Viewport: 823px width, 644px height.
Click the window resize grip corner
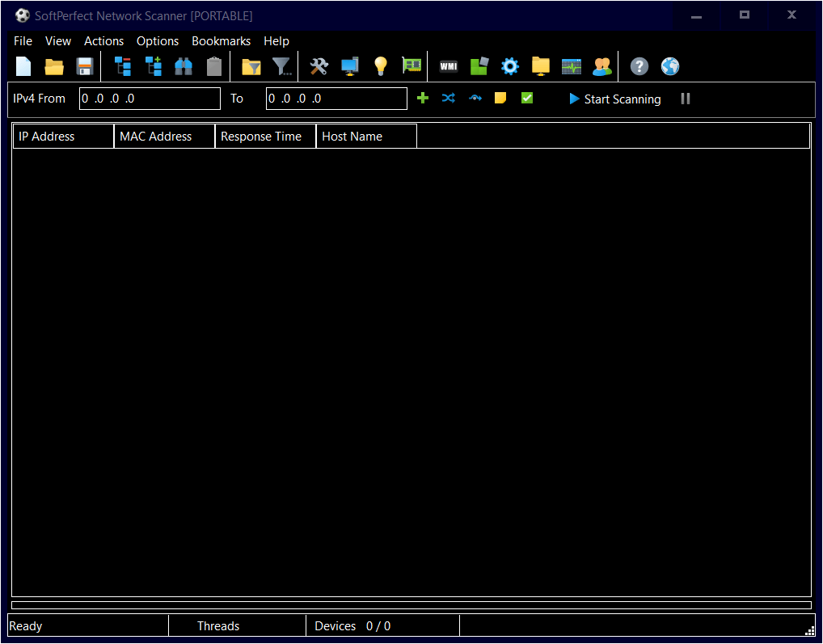coord(810,631)
